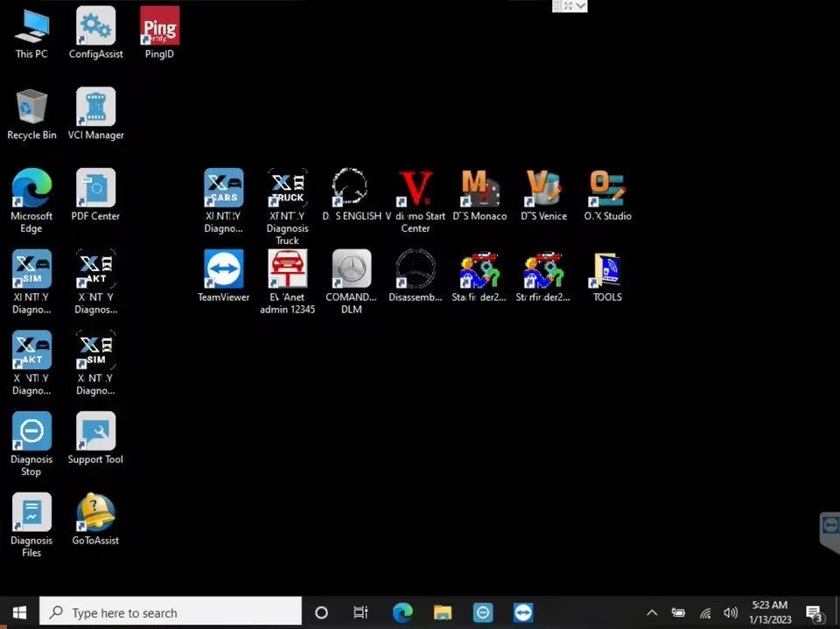The image size is (840, 629).
Task: Click the Diagnosis Stop desktop icon
Action: (x=31, y=432)
